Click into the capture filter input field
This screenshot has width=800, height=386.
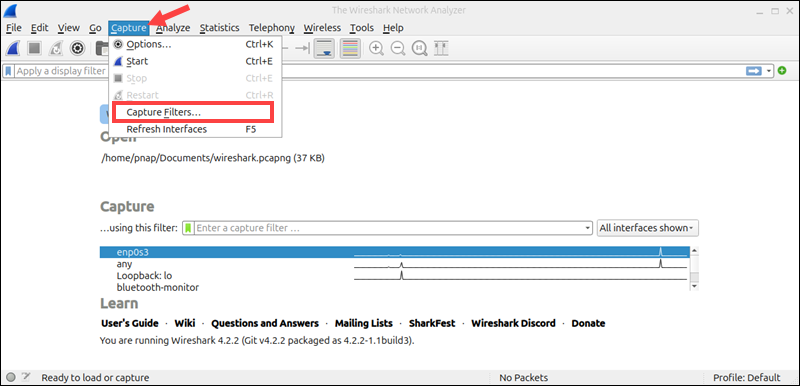tap(390, 228)
